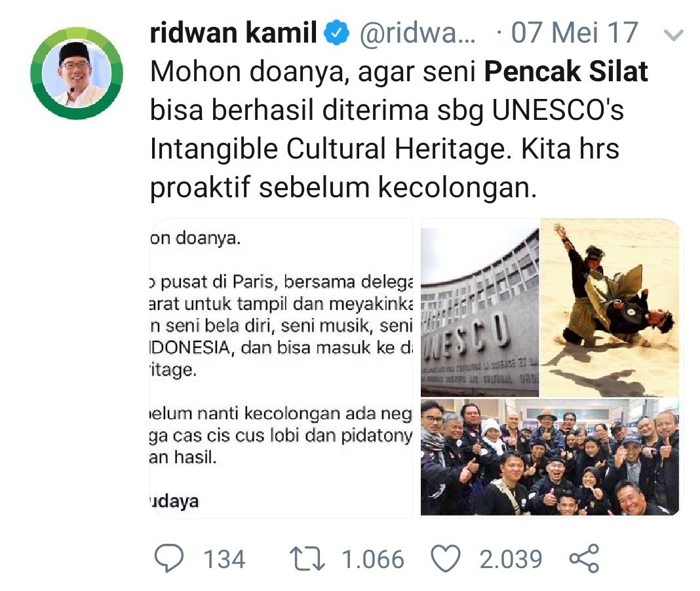Share the tweet via share icon
The width and height of the screenshot is (700, 591).
click(584, 558)
